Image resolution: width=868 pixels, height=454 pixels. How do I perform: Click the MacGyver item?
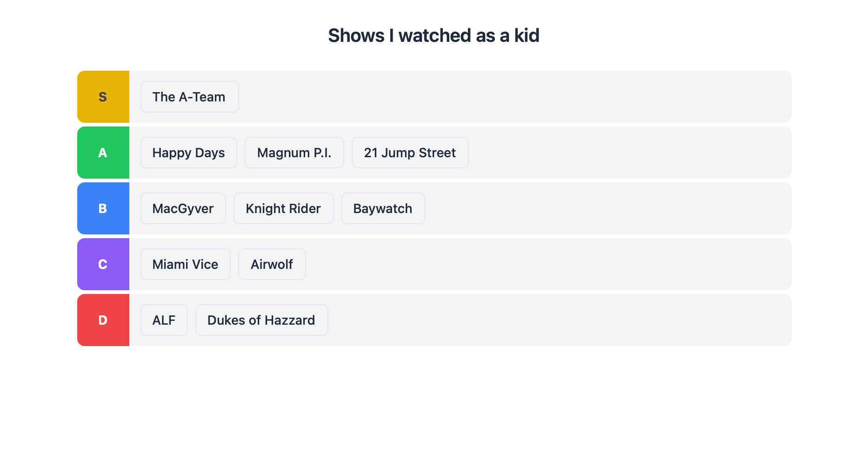point(183,208)
